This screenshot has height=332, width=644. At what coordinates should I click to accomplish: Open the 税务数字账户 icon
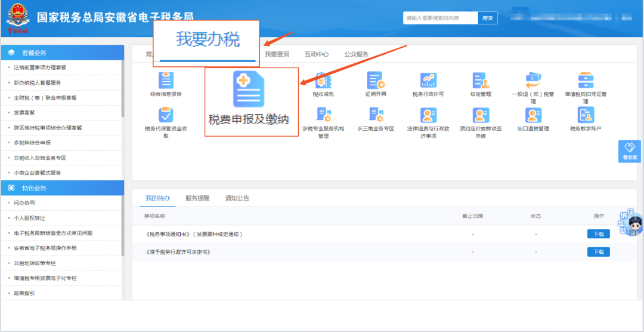(x=586, y=115)
